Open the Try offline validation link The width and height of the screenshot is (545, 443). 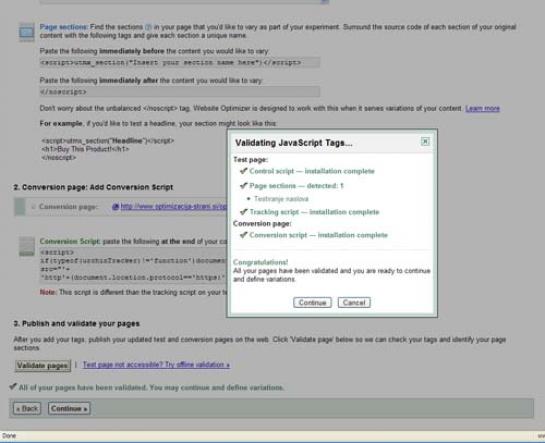156,365
